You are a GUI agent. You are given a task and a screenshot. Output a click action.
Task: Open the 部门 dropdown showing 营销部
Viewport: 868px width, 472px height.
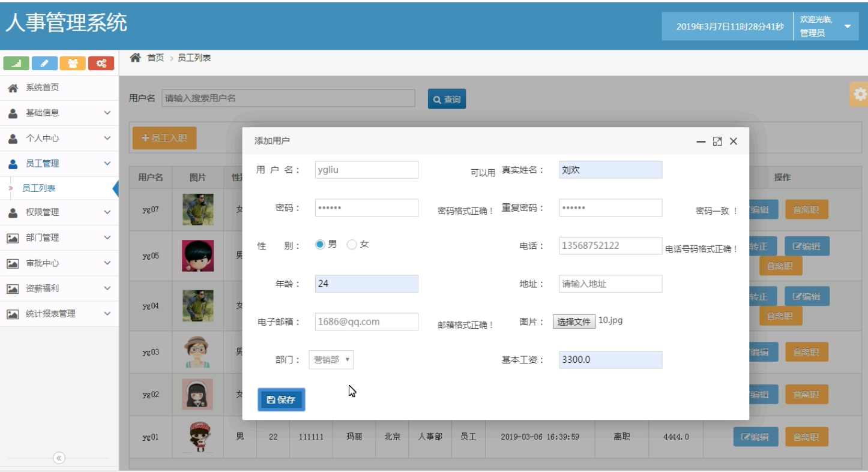(x=331, y=360)
